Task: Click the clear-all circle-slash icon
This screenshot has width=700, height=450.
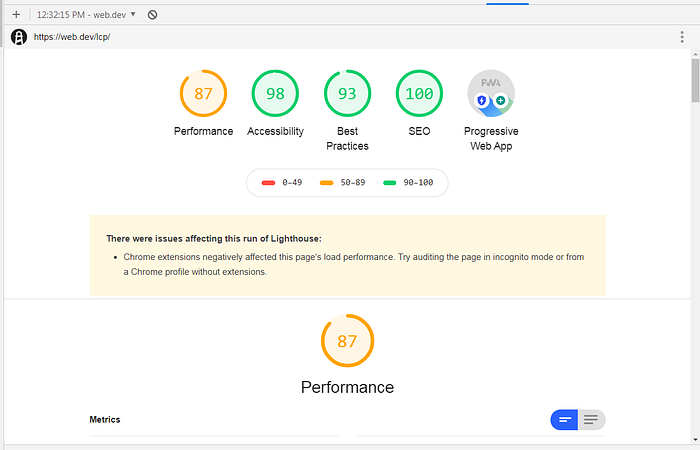Action: click(152, 15)
